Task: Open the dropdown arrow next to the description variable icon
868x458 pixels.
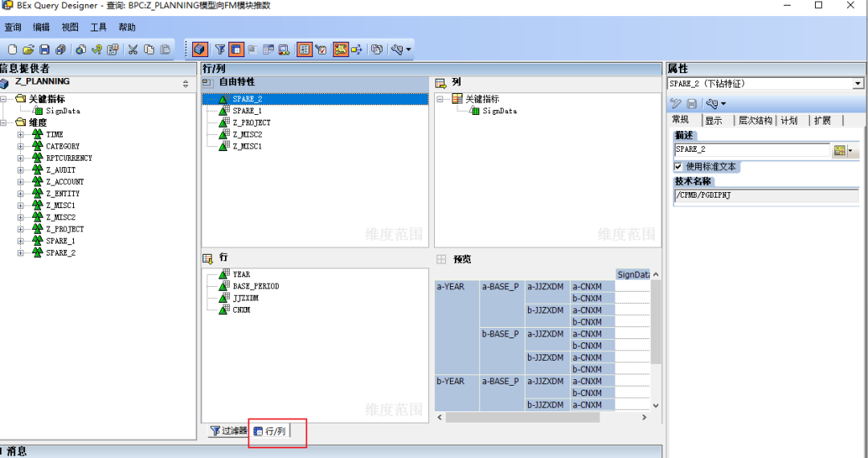Action: (x=851, y=150)
